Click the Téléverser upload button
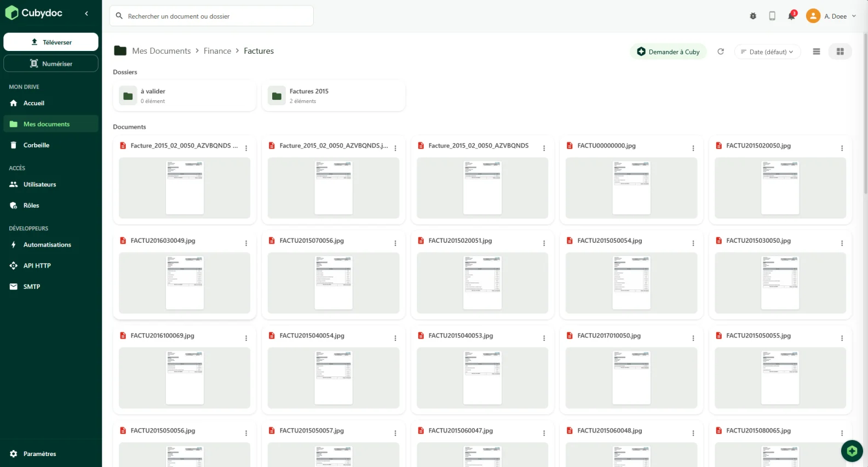Image resolution: width=868 pixels, height=467 pixels. click(x=51, y=42)
